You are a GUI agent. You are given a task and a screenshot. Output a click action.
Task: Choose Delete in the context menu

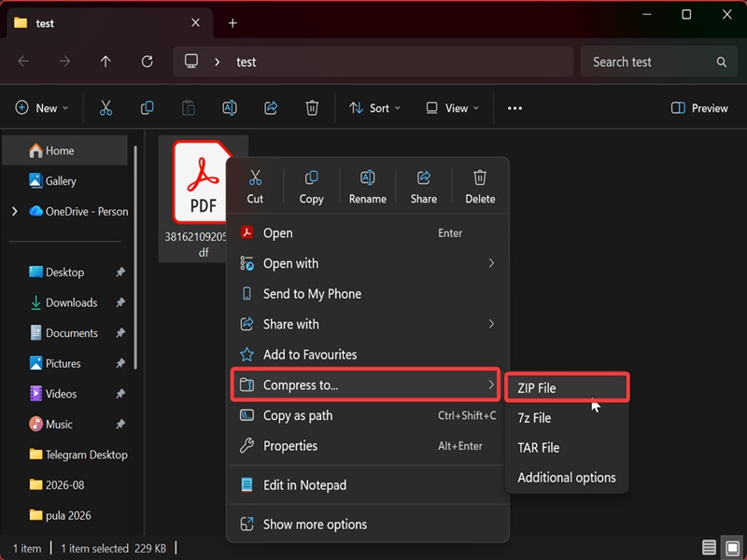(x=480, y=187)
